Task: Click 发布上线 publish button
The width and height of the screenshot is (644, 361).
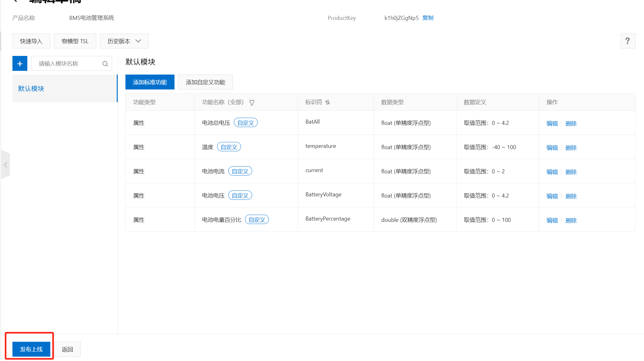Action: pos(31,349)
